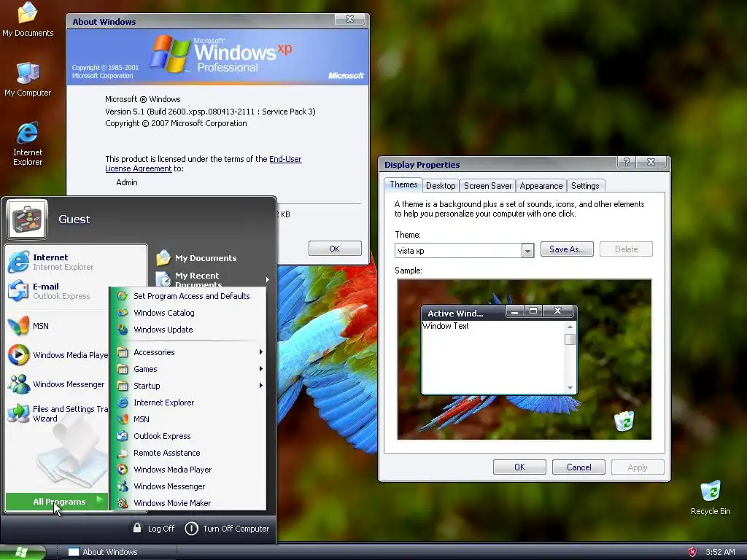Screen dimensions: 747x560
Task: Switch to the Screen Saver tab
Action: (487, 186)
